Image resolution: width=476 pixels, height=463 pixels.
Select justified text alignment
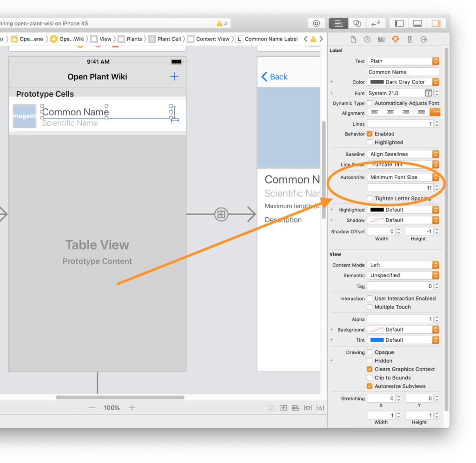tap(421, 112)
